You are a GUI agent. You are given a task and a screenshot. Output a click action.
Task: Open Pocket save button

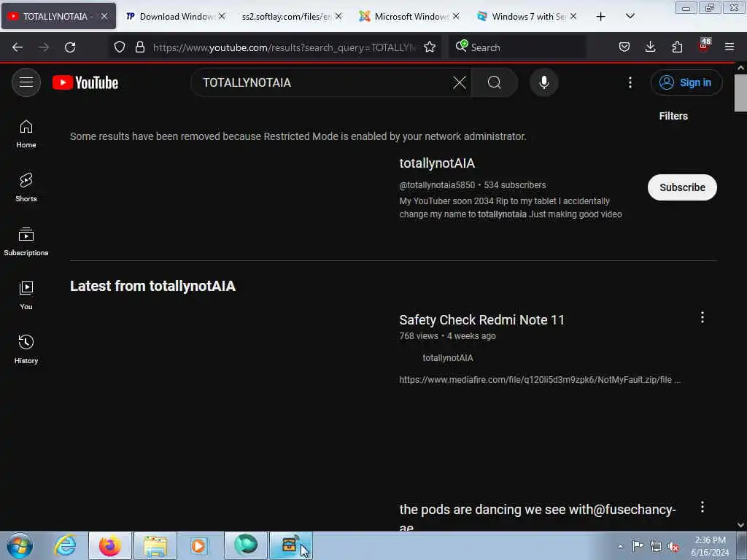point(624,47)
